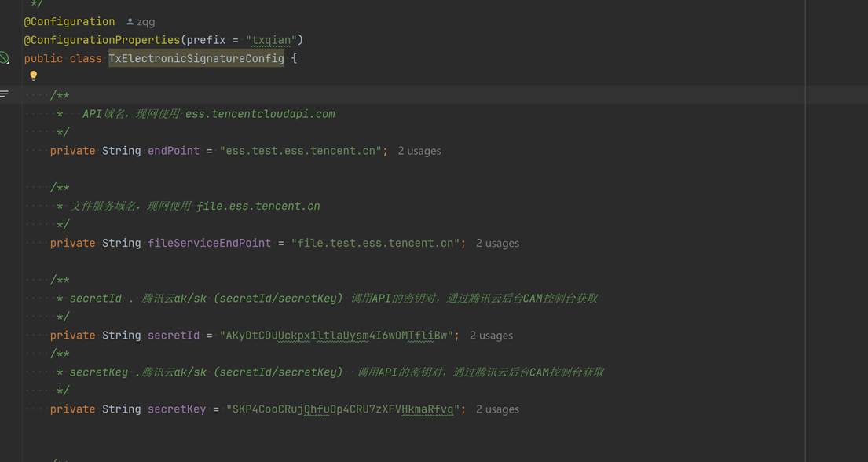This screenshot has height=462, width=868.
Task: Click the author person icon beside zqg
Action: tap(130, 22)
